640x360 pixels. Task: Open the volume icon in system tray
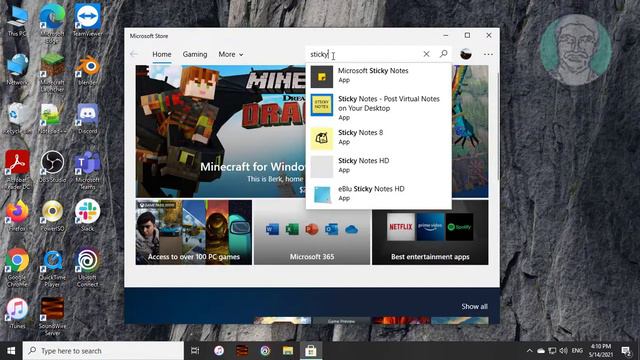(564, 351)
